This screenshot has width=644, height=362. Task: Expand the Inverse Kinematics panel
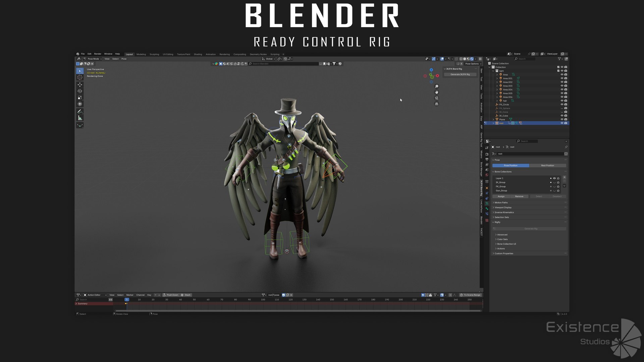tap(504, 212)
